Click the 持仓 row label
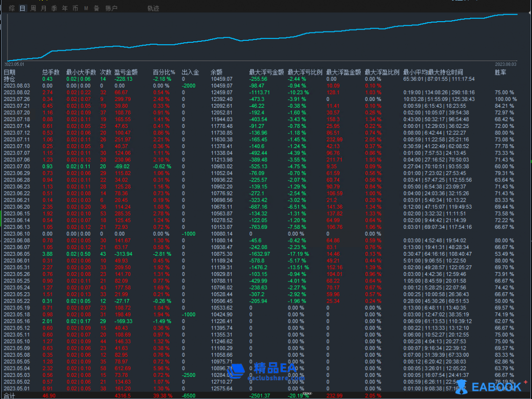The image size is (532, 399). [x=9, y=79]
